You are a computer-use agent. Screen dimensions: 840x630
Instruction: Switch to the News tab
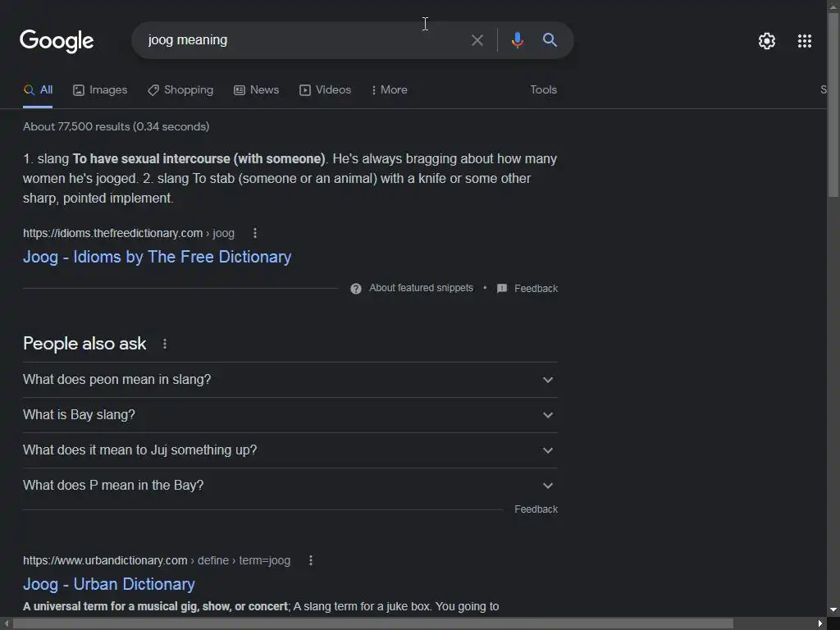point(256,90)
